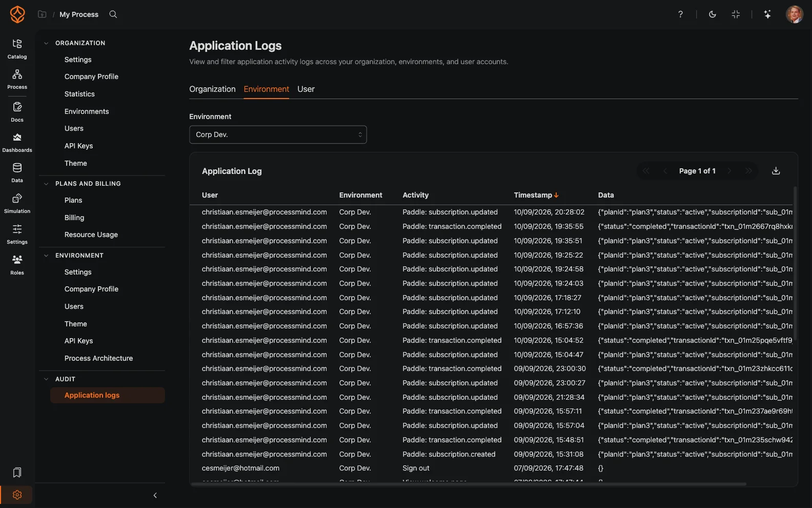Go to first page of the log
The image size is (812, 508).
[x=646, y=171]
